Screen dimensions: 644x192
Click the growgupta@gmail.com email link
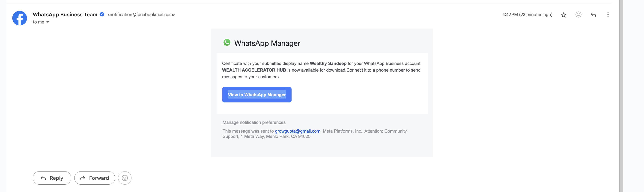[x=298, y=131]
